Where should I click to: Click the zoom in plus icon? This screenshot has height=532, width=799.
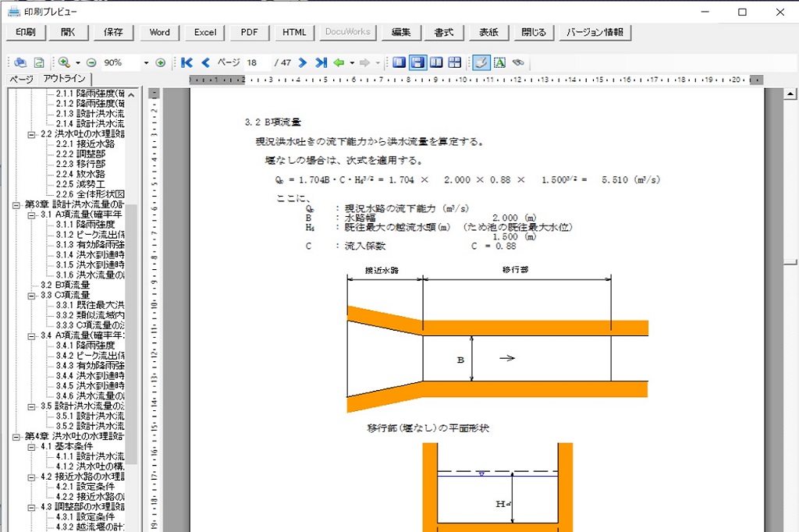point(161,62)
